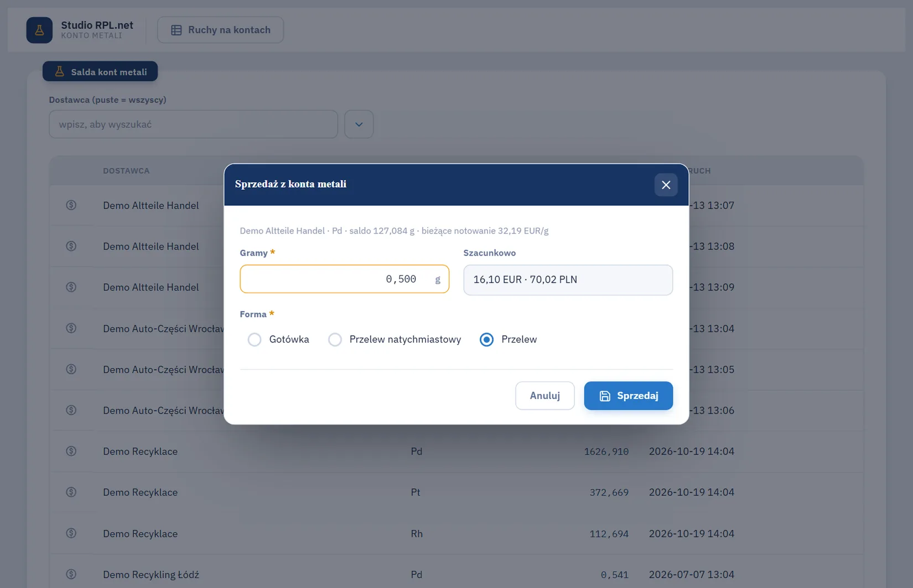Click the Szacunkowo estimate field
Screen dimensions: 913x588
(x=568, y=279)
